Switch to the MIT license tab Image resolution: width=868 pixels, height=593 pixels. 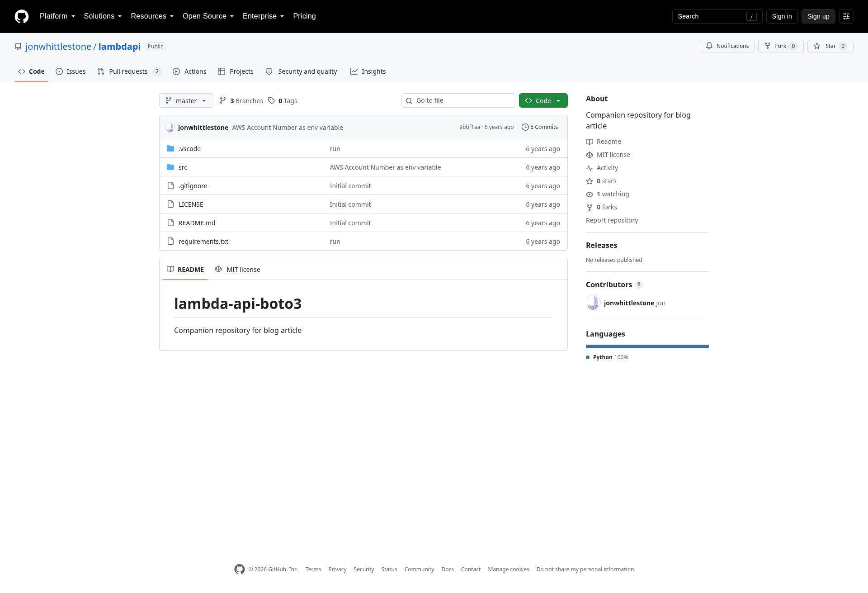[x=237, y=270]
